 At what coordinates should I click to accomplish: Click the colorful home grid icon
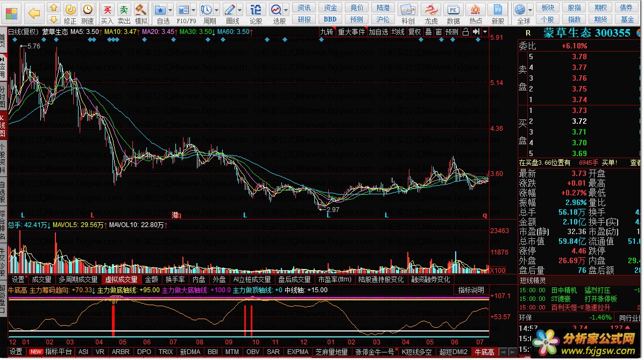point(11,13)
